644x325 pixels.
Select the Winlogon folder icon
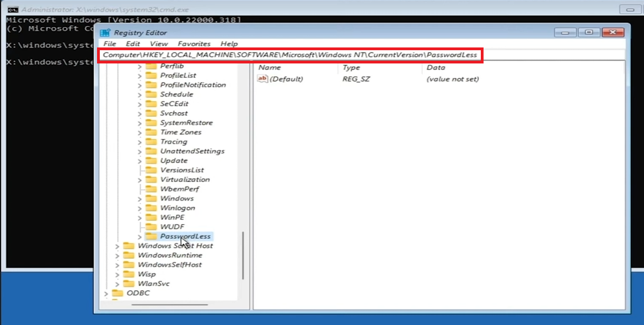(152, 208)
